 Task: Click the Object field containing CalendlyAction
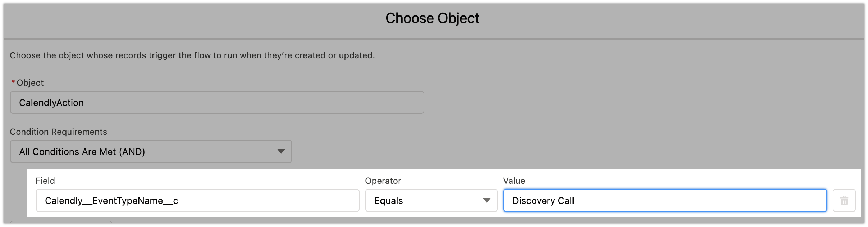pyautogui.click(x=217, y=103)
